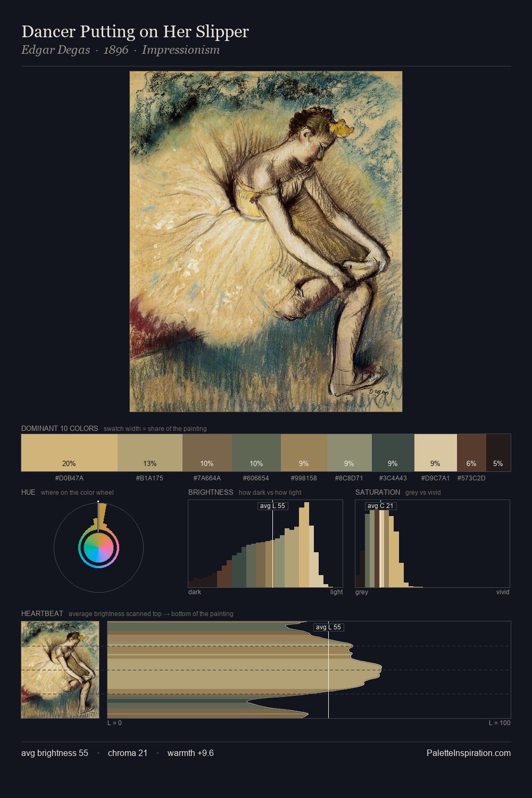Click 'avg L 55' marker in Brightness histogram

pyautogui.click(x=272, y=506)
